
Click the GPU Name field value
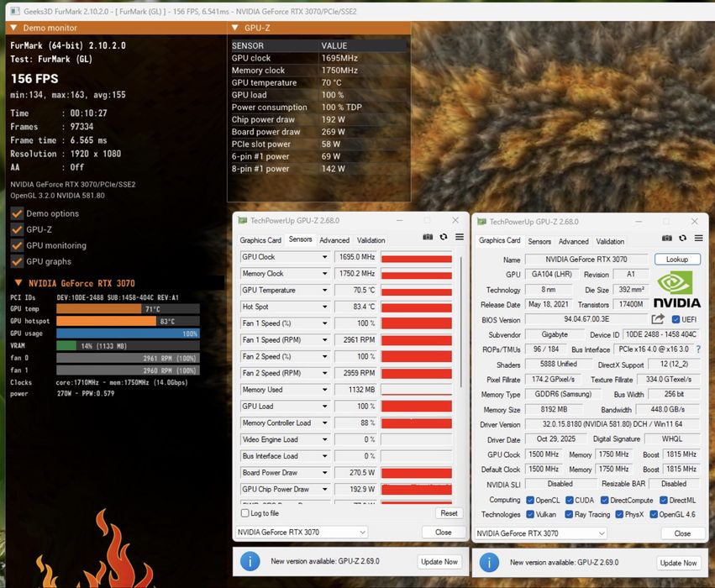pyautogui.click(x=586, y=260)
